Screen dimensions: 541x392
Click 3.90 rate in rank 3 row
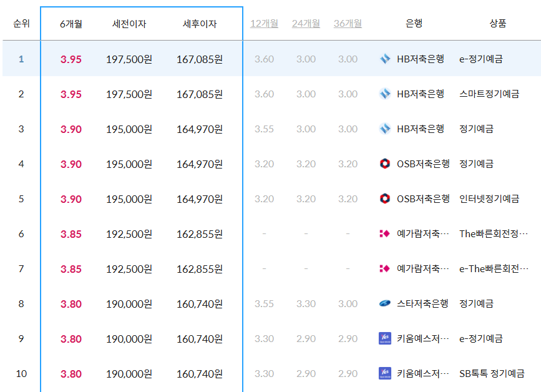(71, 129)
